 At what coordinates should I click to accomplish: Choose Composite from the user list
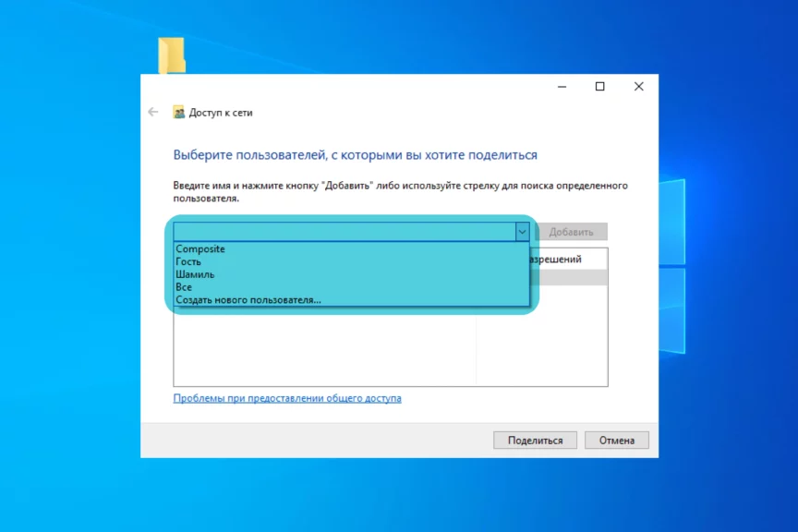point(200,249)
